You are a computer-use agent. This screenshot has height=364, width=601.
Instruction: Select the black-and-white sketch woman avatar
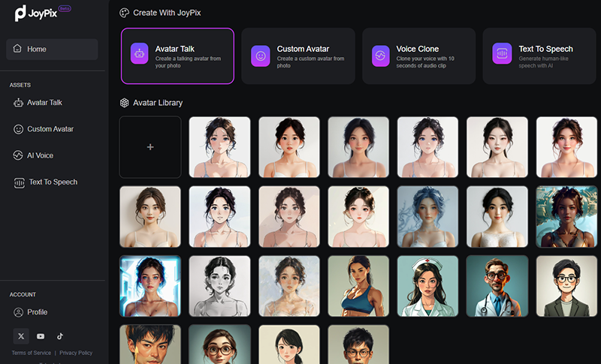pyautogui.click(x=219, y=286)
